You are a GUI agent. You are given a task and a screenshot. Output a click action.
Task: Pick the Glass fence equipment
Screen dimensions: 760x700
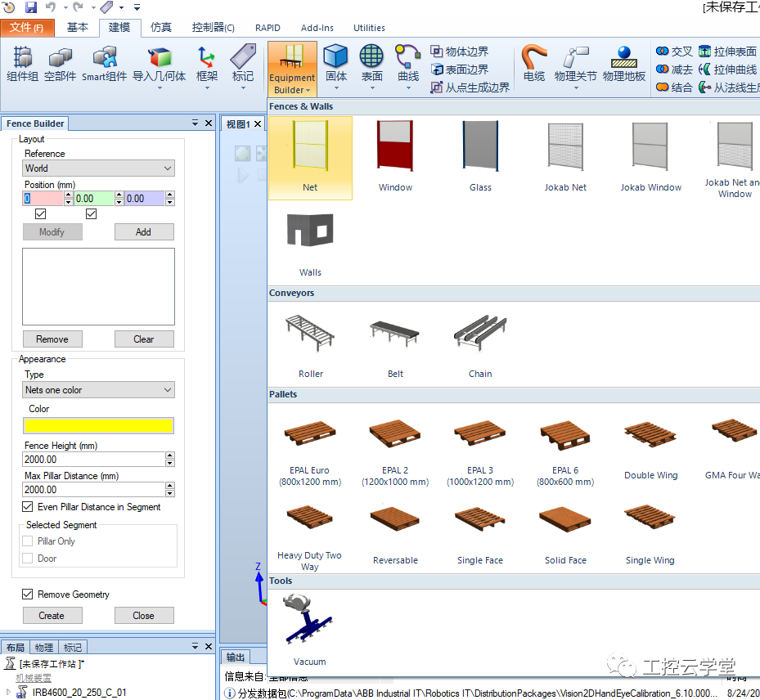pyautogui.click(x=480, y=158)
